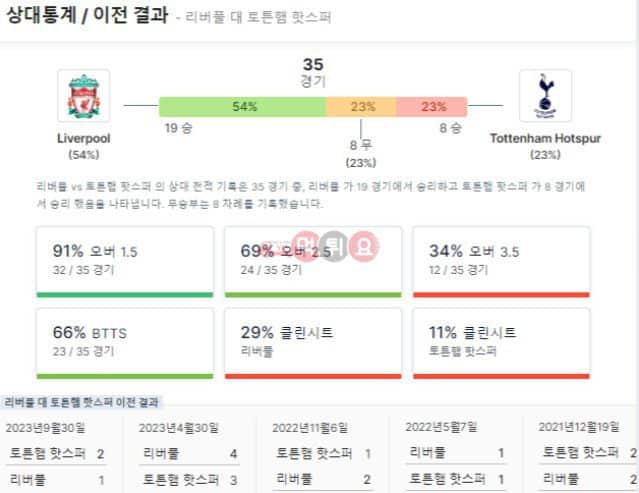Image resolution: width=639 pixels, height=493 pixels.
Task: Open the 2023년9월30일 match result
Action: click(56, 455)
